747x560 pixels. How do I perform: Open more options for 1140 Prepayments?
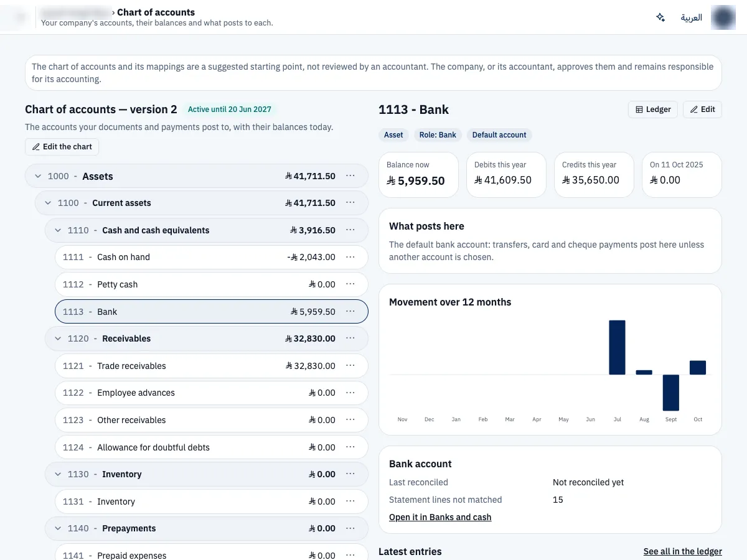pos(350,528)
